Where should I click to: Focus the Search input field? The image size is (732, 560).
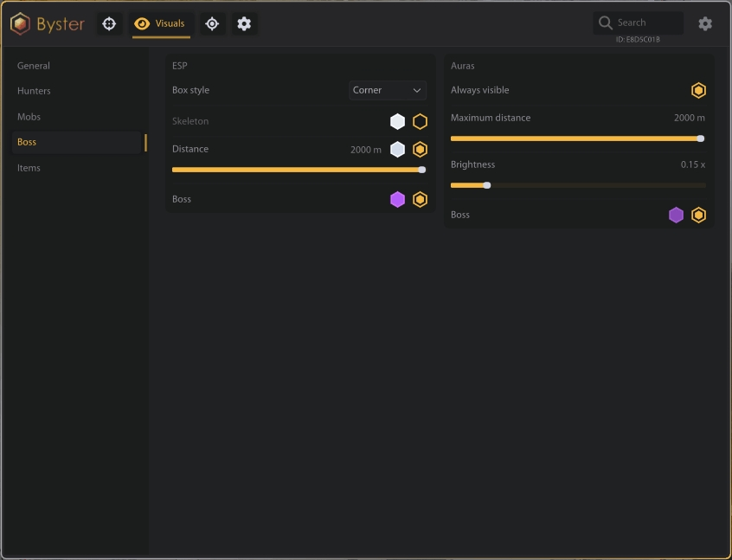click(639, 23)
